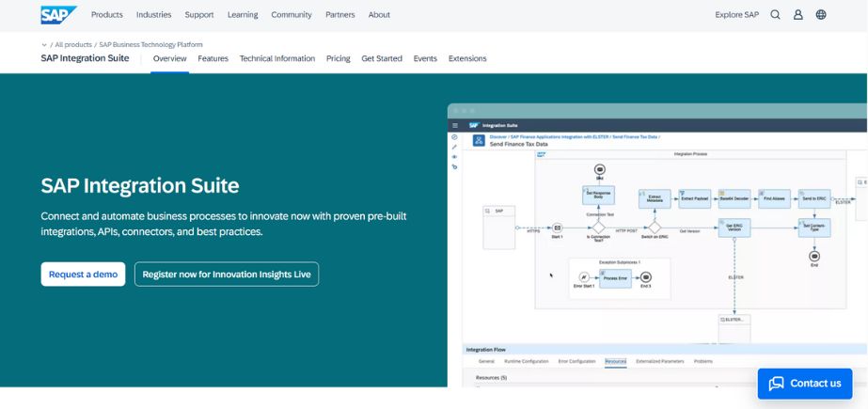Image resolution: width=868 pixels, height=409 pixels.
Task: Switch to the Features tab
Action: click(x=213, y=58)
